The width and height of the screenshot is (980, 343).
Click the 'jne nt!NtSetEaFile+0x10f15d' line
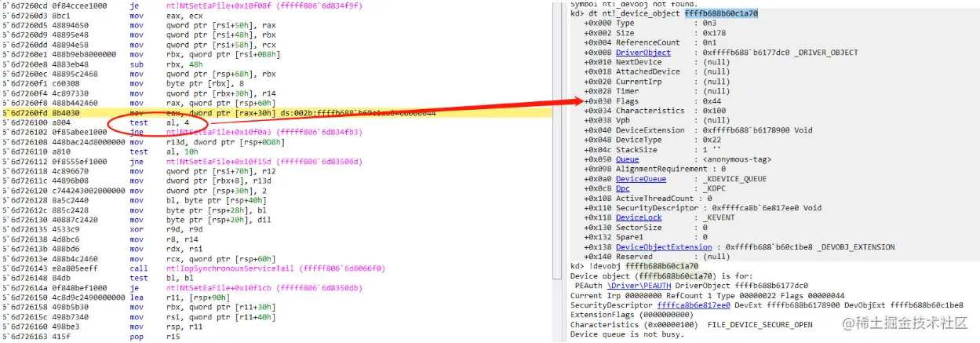tap(182, 161)
